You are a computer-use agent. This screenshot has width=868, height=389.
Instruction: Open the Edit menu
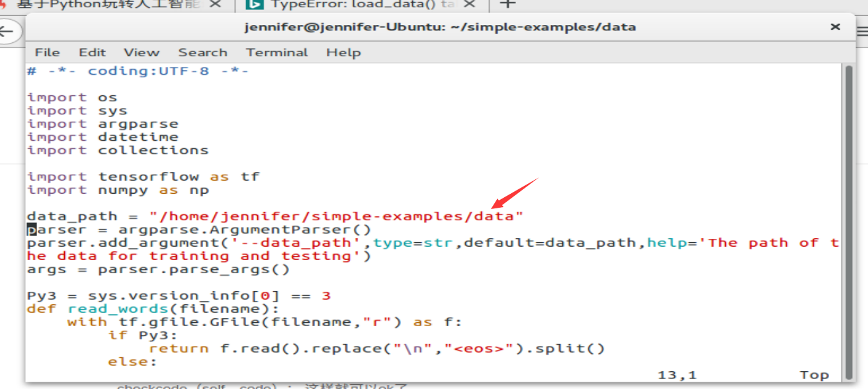[x=93, y=52]
